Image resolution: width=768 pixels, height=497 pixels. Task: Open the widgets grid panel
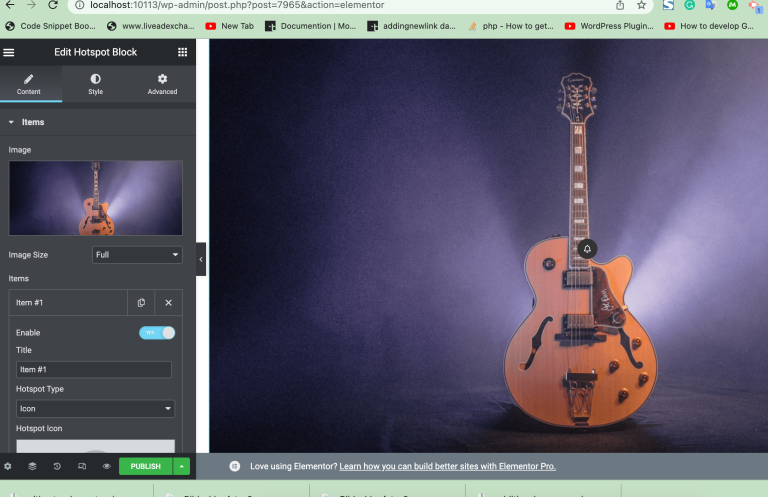(182, 52)
